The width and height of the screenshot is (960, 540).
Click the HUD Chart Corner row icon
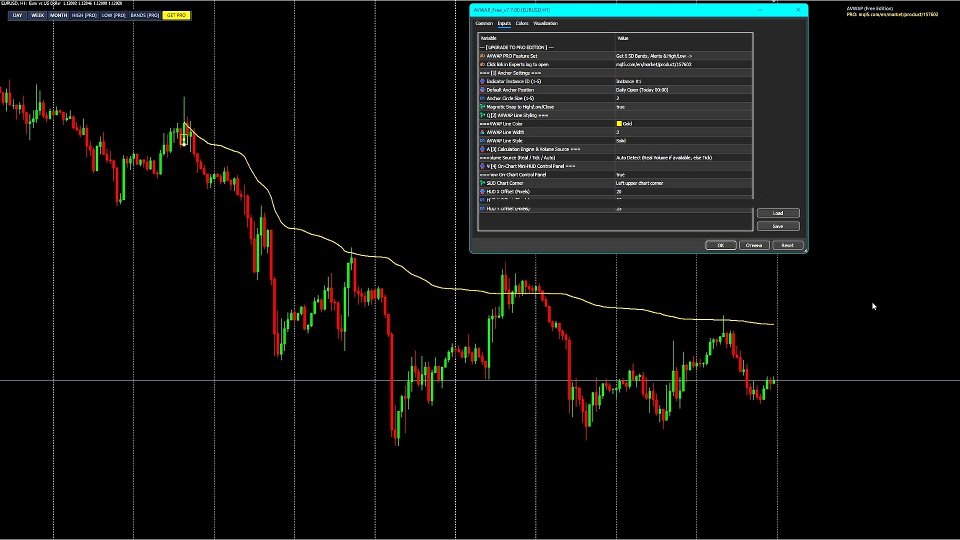pyautogui.click(x=482, y=183)
